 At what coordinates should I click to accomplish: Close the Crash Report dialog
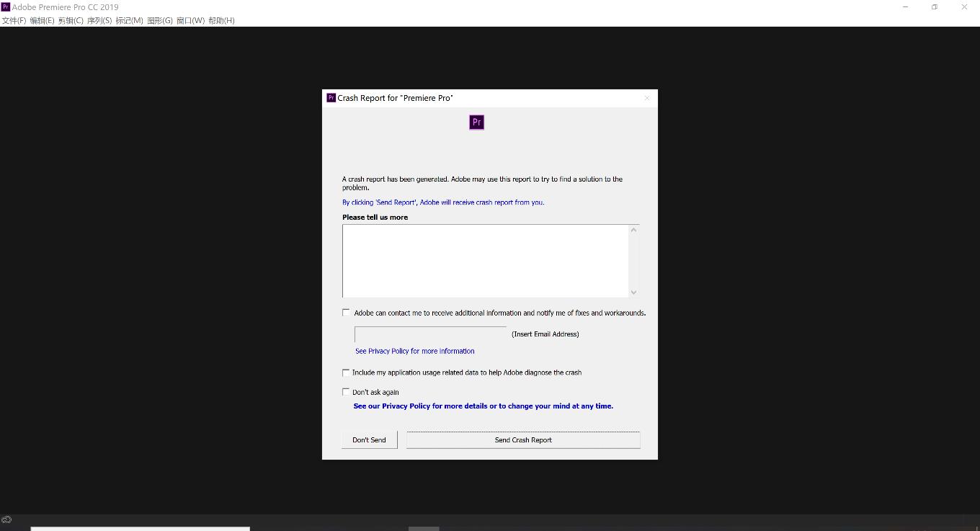point(646,98)
